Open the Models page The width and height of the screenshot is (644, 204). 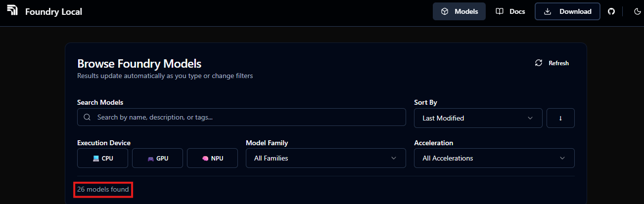[x=459, y=11]
